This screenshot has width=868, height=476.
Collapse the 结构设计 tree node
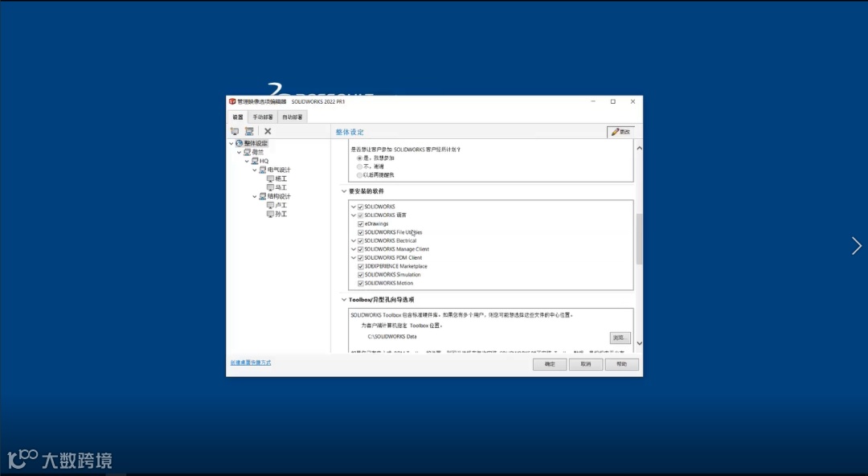(255, 196)
